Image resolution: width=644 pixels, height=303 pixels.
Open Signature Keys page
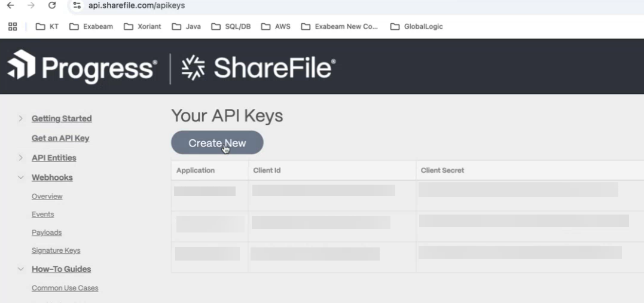(56, 250)
